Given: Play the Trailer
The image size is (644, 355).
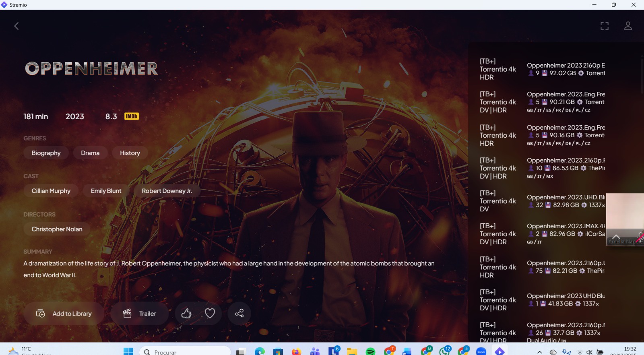Looking at the screenshot, I should (x=139, y=314).
